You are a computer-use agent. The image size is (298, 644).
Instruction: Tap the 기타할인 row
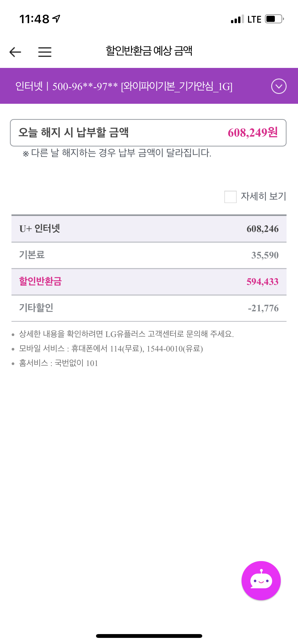[149, 308]
